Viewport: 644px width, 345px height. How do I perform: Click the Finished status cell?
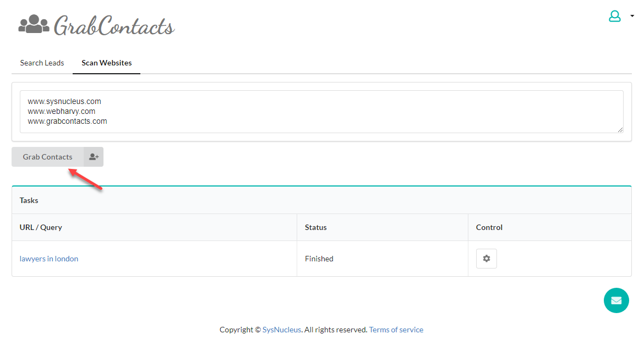pyautogui.click(x=319, y=259)
